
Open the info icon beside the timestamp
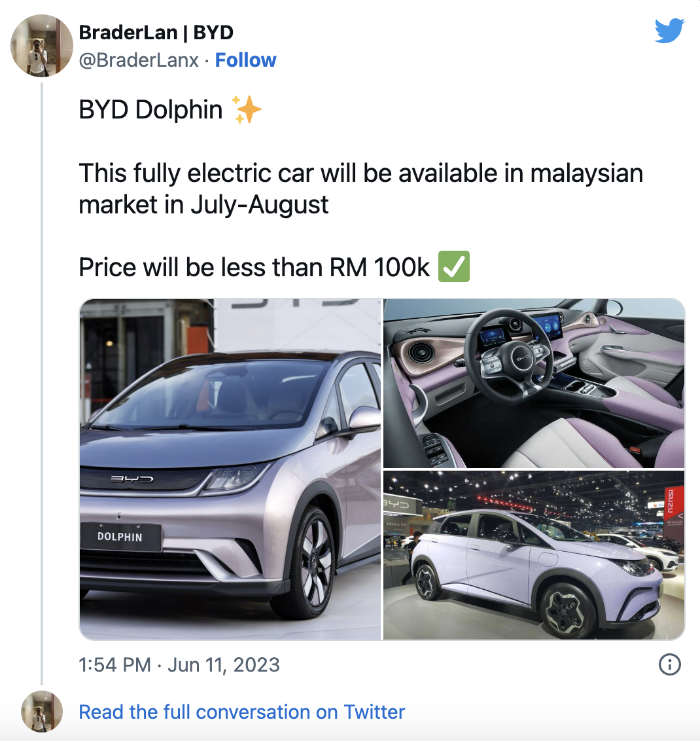pos(670,664)
